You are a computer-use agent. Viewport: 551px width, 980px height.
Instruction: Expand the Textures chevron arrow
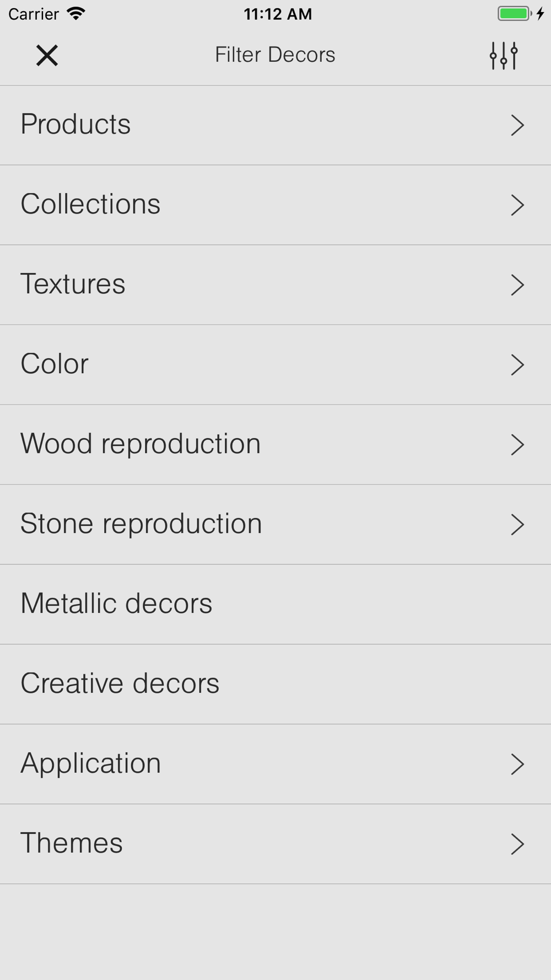tap(517, 285)
